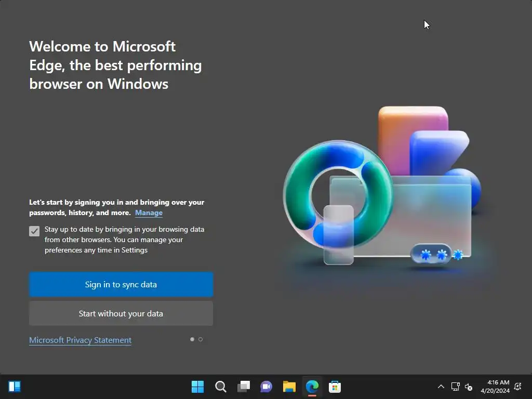Screen dimensions: 532x399
Task: Open Task View on the taskbar
Action: pyautogui.click(x=244, y=387)
